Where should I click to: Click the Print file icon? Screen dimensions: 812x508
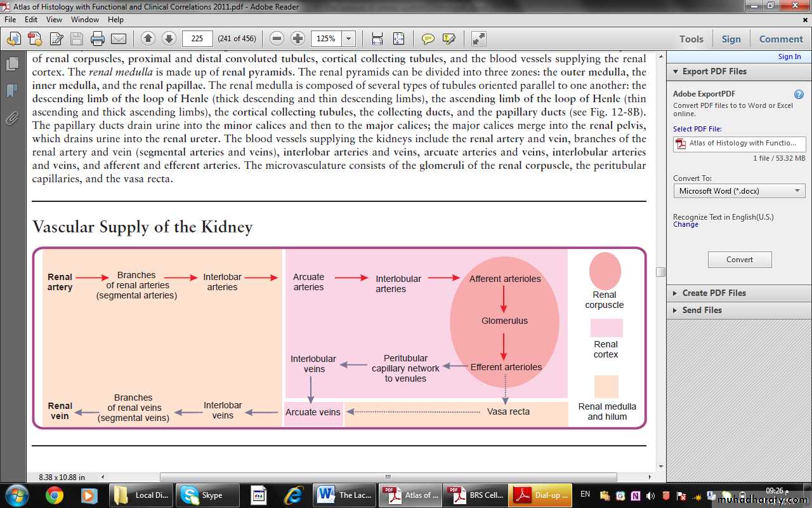click(x=97, y=39)
